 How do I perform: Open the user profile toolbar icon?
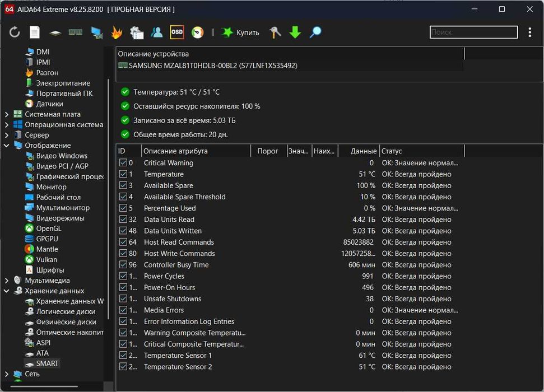click(157, 32)
